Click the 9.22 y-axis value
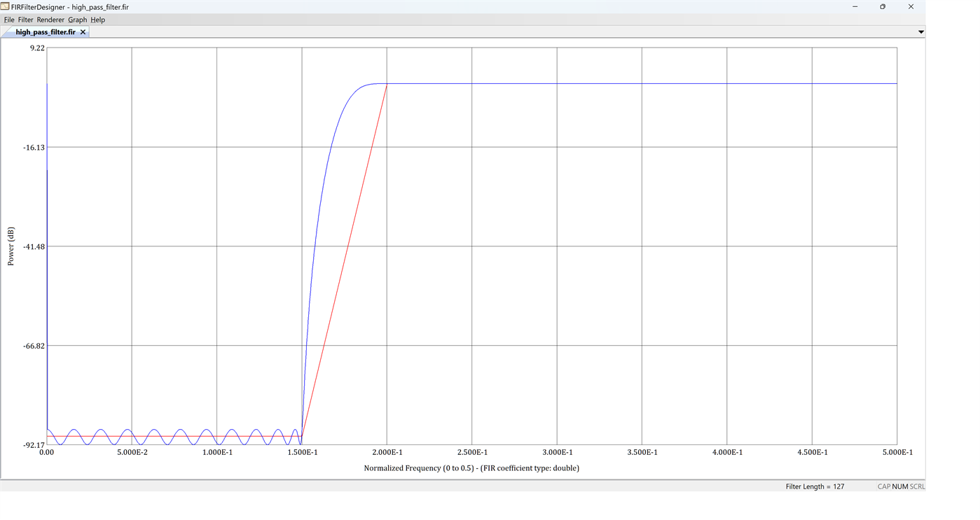980x520 pixels. pyautogui.click(x=37, y=48)
